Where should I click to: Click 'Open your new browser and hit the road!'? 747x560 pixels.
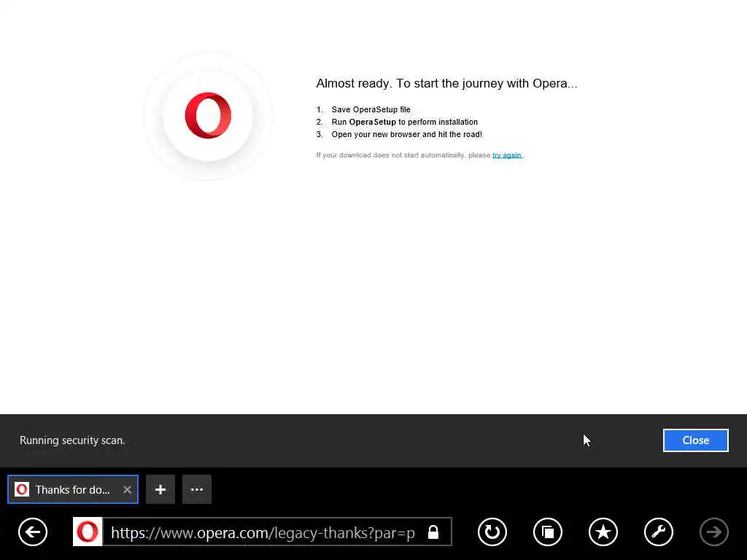pos(407,134)
